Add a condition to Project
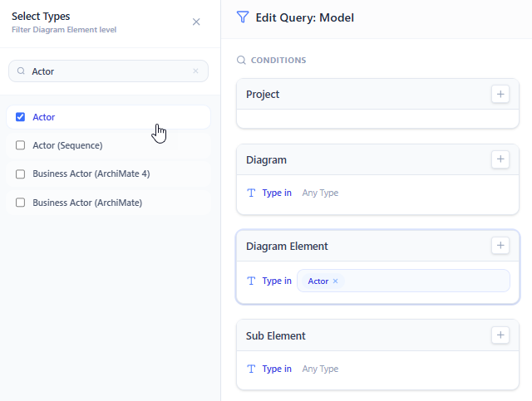 point(500,95)
